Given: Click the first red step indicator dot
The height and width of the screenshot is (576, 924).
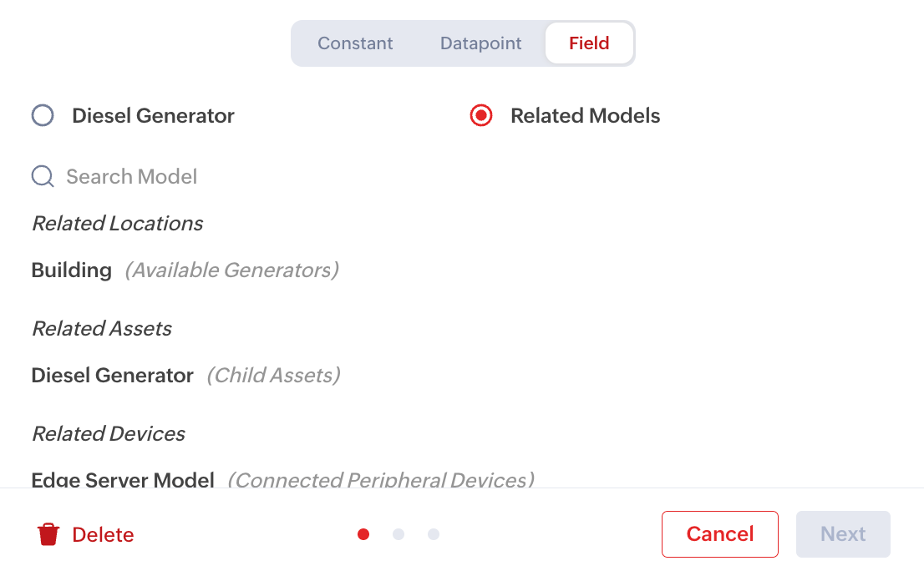Looking at the screenshot, I should coord(363,534).
